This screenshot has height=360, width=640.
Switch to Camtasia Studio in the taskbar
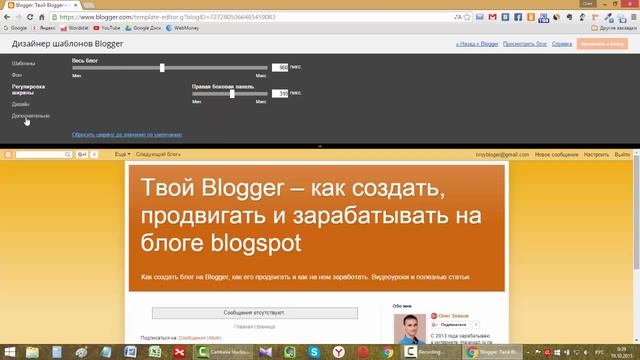tap(222, 352)
